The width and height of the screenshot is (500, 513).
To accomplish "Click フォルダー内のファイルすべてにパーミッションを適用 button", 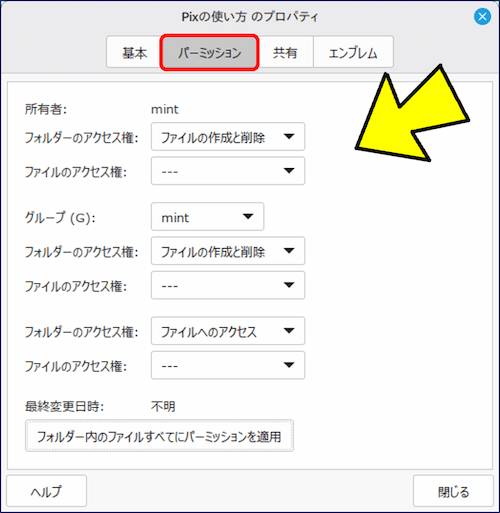I will [x=159, y=436].
